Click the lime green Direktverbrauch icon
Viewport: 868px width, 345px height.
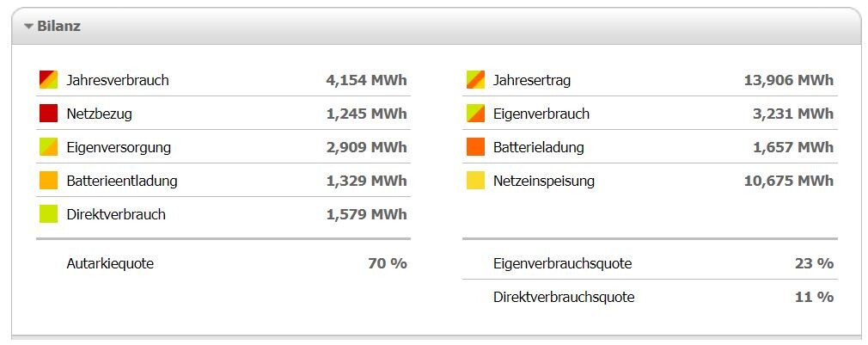pos(48,214)
